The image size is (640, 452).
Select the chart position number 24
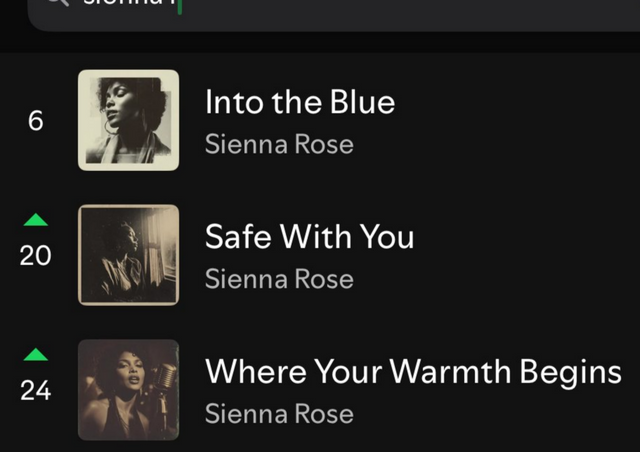tap(36, 391)
